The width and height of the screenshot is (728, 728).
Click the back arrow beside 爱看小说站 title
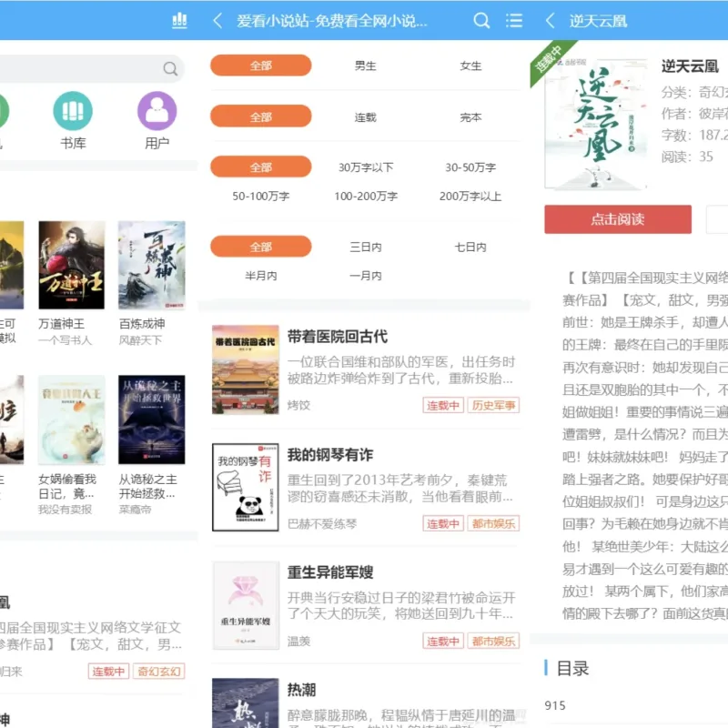coord(217,21)
